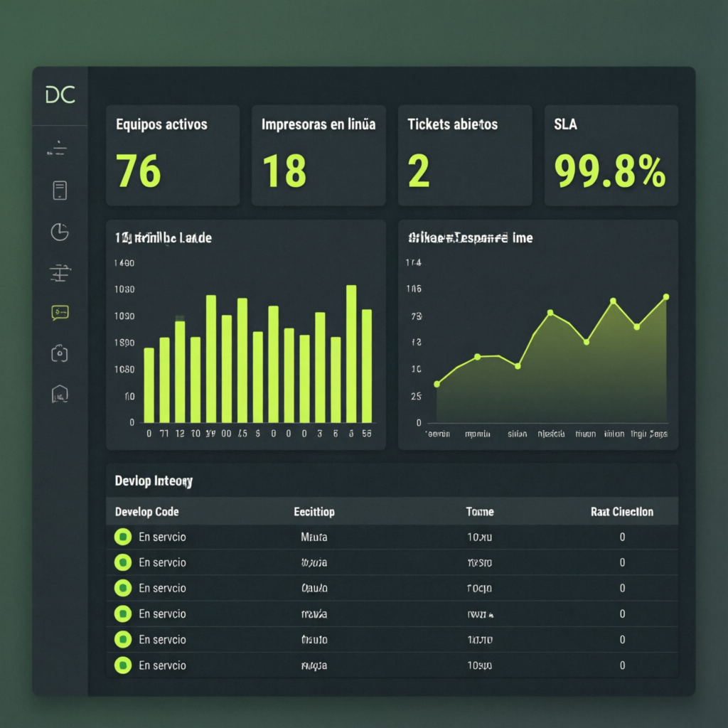This screenshot has height=728, width=728.
Task: Click the value 18 in the Impresoras card
Action: coord(284,171)
